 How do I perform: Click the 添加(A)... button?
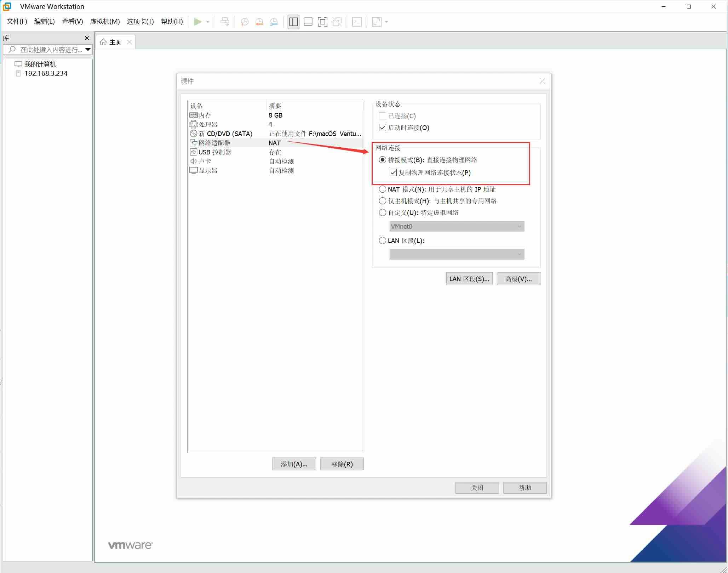tap(294, 464)
